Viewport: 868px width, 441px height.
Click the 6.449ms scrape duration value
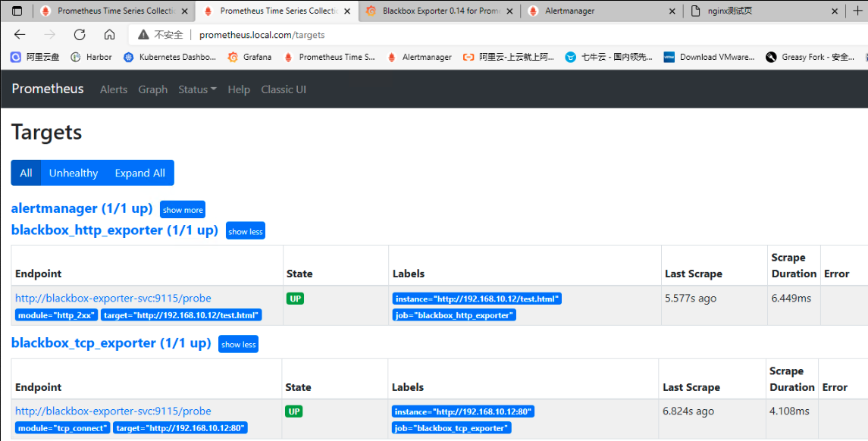(791, 299)
